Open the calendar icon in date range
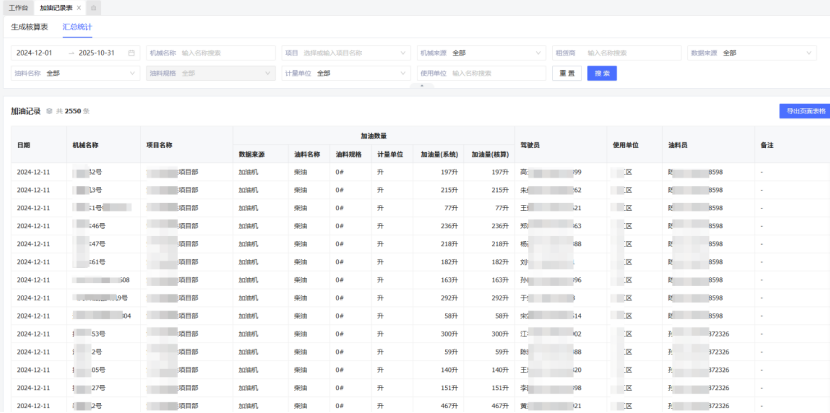Viewport: 830px width, 413px height. pyautogui.click(x=131, y=53)
